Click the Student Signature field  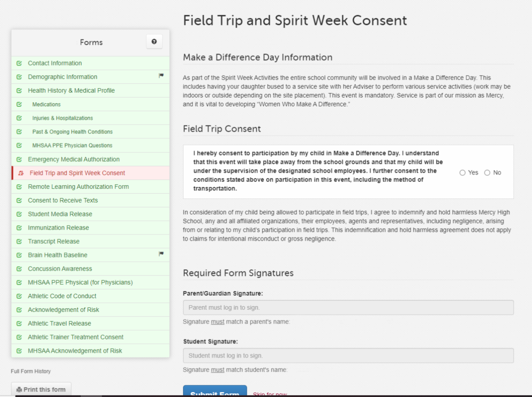pyautogui.click(x=348, y=355)
